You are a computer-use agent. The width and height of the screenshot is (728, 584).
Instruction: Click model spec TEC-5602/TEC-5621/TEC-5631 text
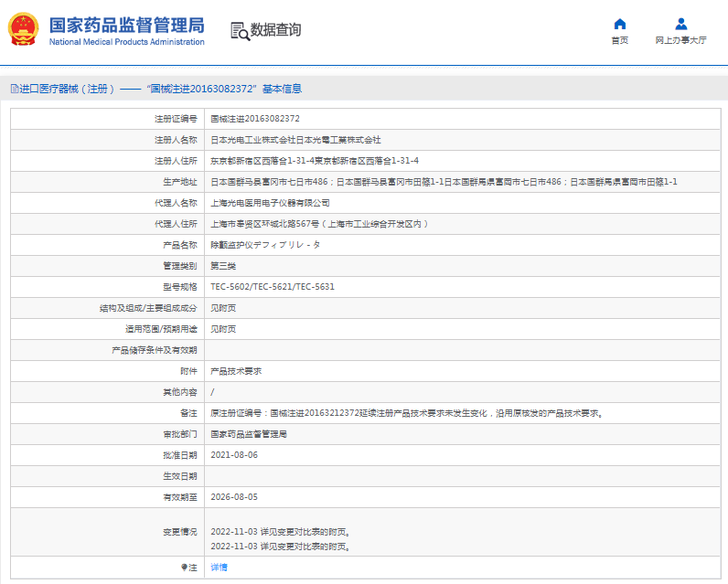[273, 287]
